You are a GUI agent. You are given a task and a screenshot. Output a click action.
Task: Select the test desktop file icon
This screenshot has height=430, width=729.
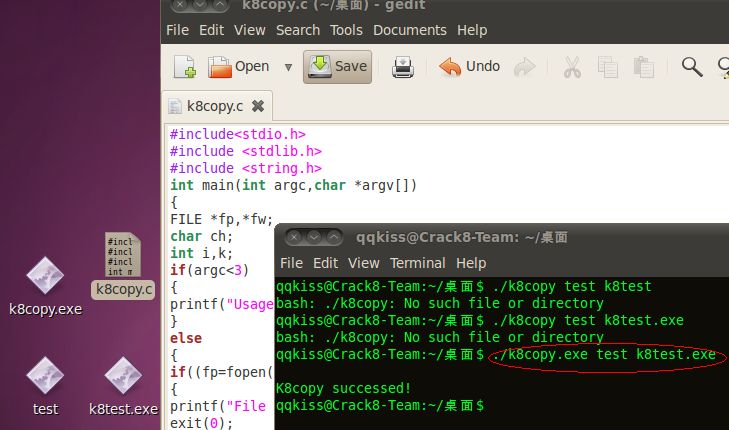45,386
